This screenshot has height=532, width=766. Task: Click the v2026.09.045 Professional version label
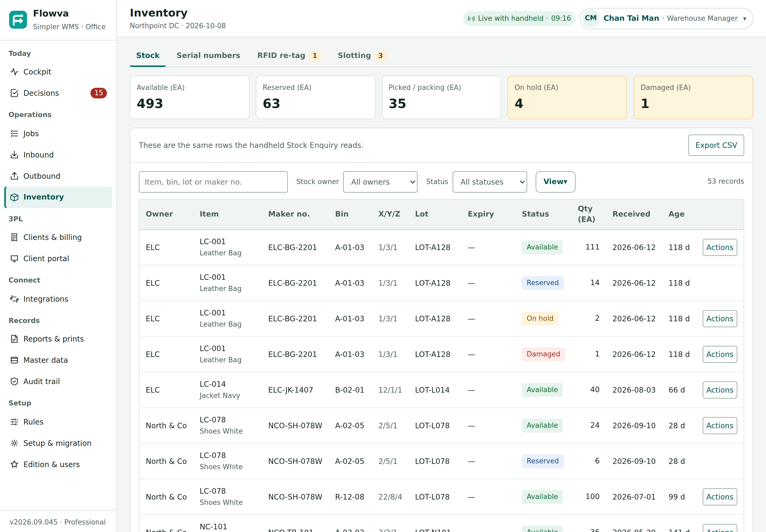click(58, 522)
